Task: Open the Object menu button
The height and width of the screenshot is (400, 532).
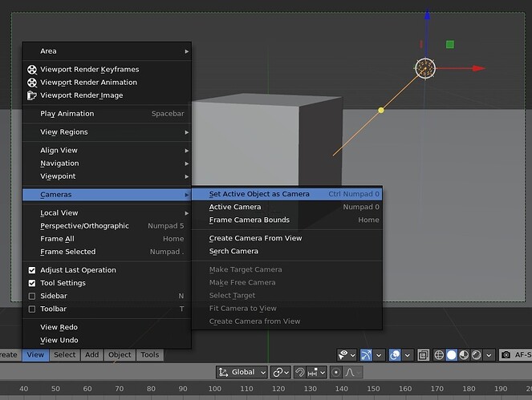Action: (120, 354)
